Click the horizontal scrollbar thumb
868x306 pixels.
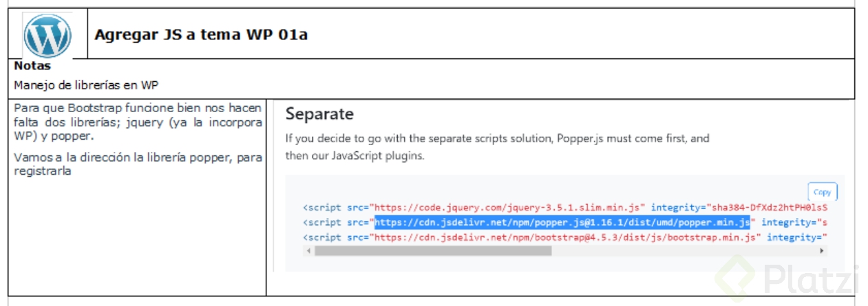(x=433, y=252)
